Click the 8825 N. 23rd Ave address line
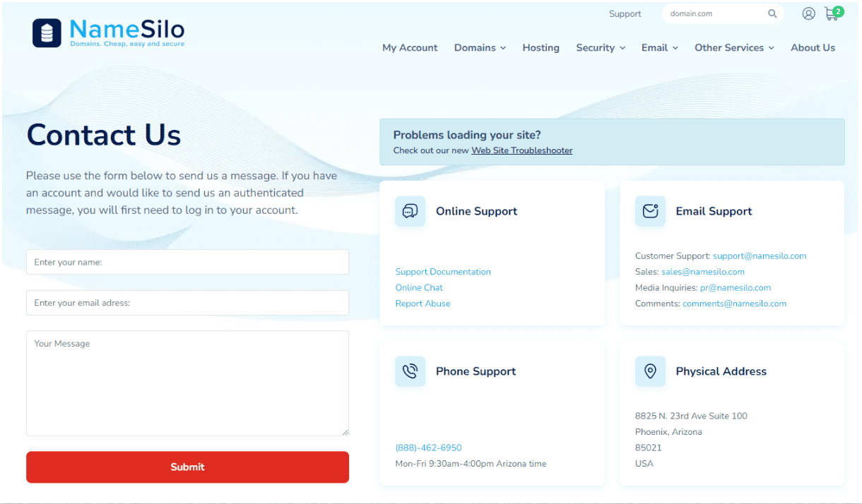Image resolution: width=862 pixels, height=504 pixels. pyautogui.click(x=691, y=416)
